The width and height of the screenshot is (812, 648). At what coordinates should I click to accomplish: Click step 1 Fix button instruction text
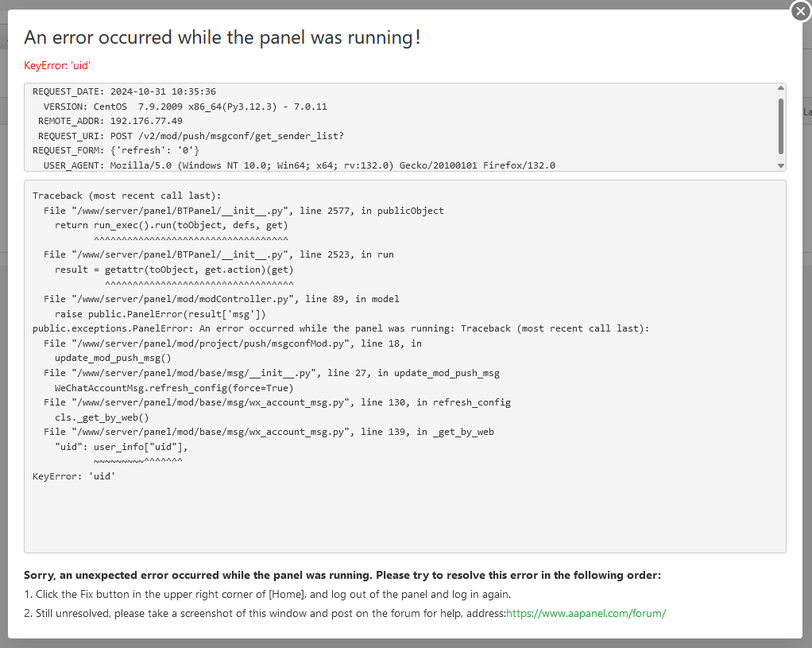(267, 594)
